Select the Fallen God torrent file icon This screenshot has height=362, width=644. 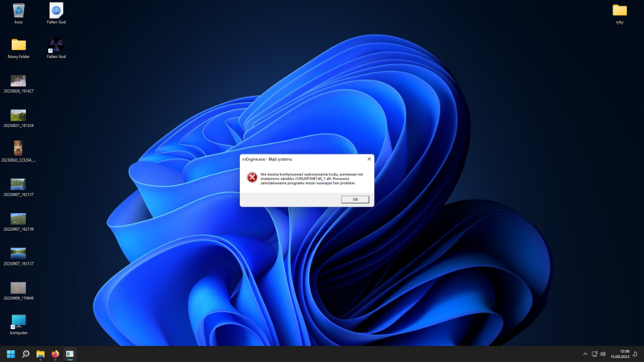point(56,13)
